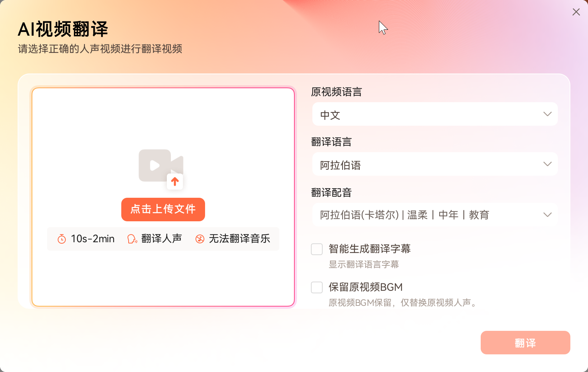Click the "10s-2min" duration label
The width and height of the screenshot is (588, 372).
click(93, 239)
